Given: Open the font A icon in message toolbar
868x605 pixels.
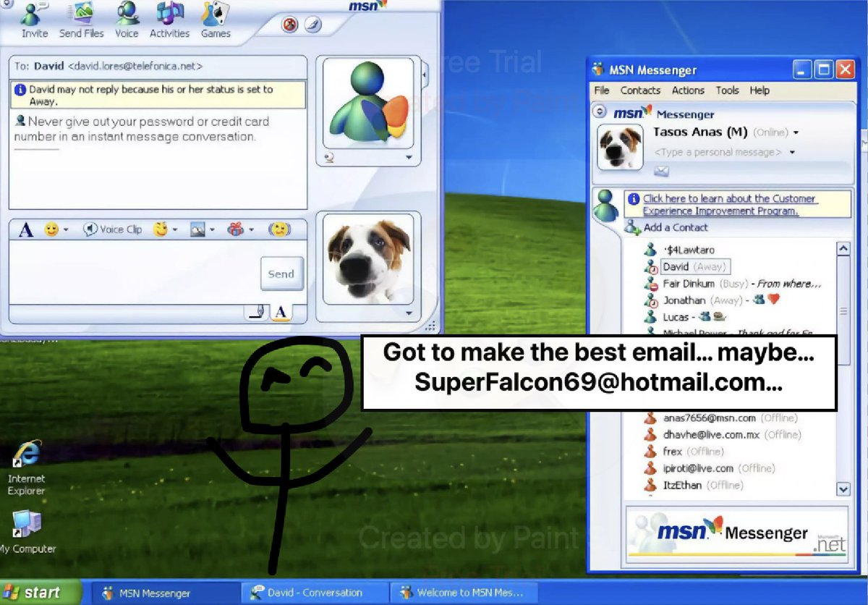Looking at the screenshot, I should pos(25,230).
